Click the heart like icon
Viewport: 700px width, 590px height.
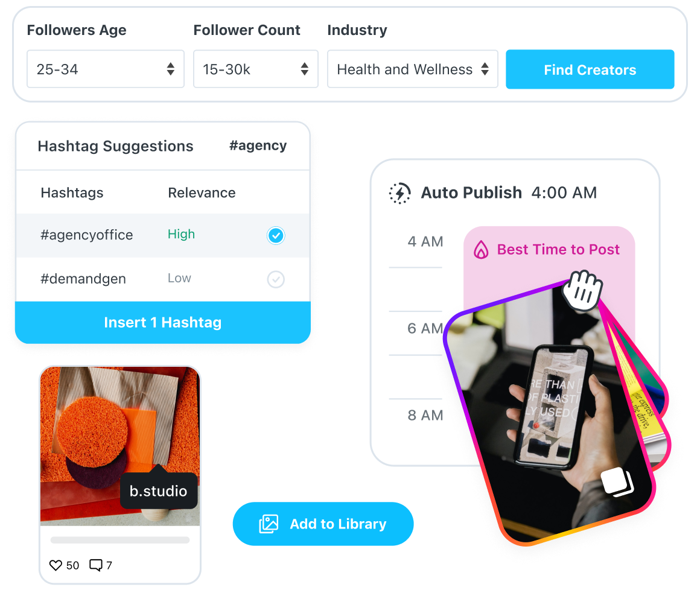point(56,565)
